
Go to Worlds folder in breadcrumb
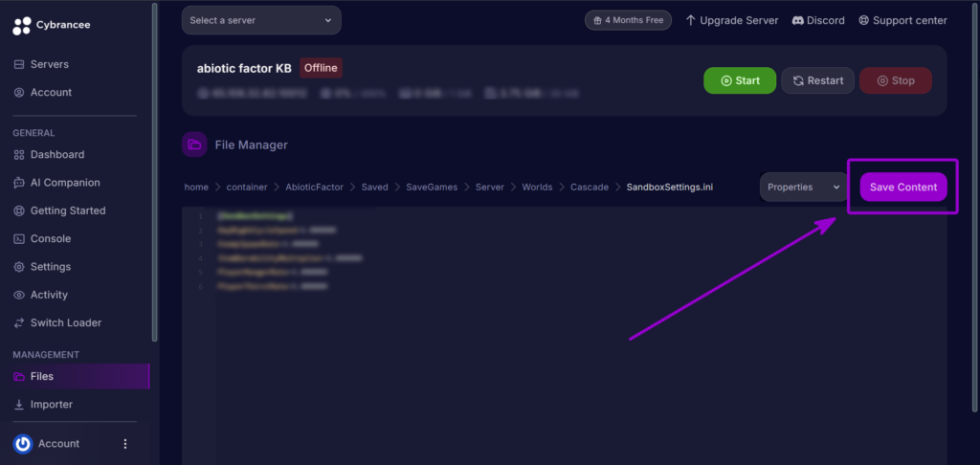pyautogui.click(x=538, y=187)
